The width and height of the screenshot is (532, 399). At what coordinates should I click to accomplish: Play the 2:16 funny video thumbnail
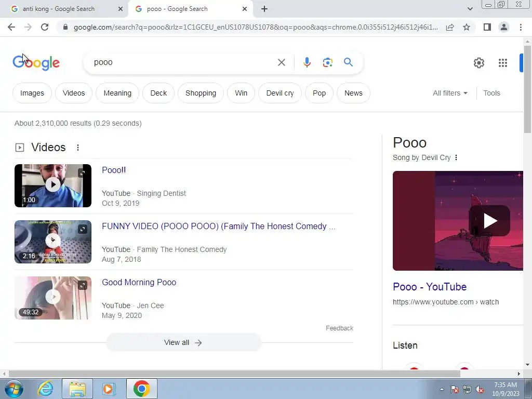pos(53,242)
